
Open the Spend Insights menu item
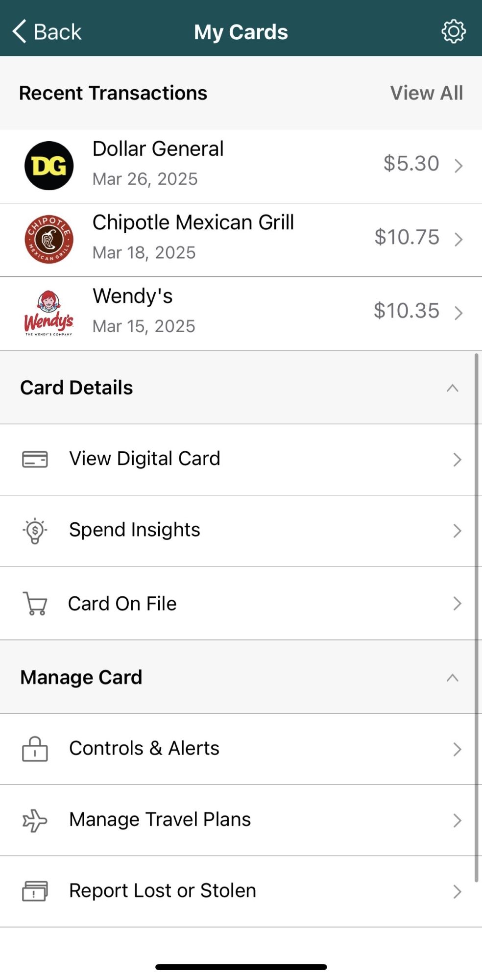tap(135, 530)
